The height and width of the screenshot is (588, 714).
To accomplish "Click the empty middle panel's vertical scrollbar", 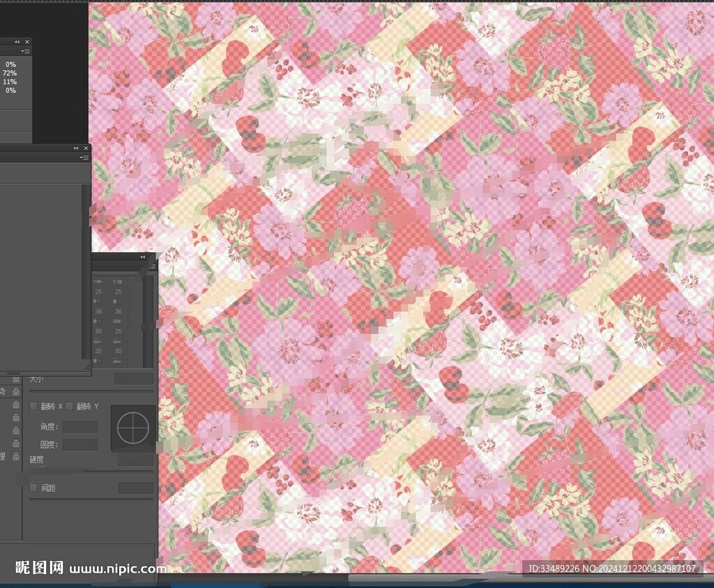I will coord(86,271).
